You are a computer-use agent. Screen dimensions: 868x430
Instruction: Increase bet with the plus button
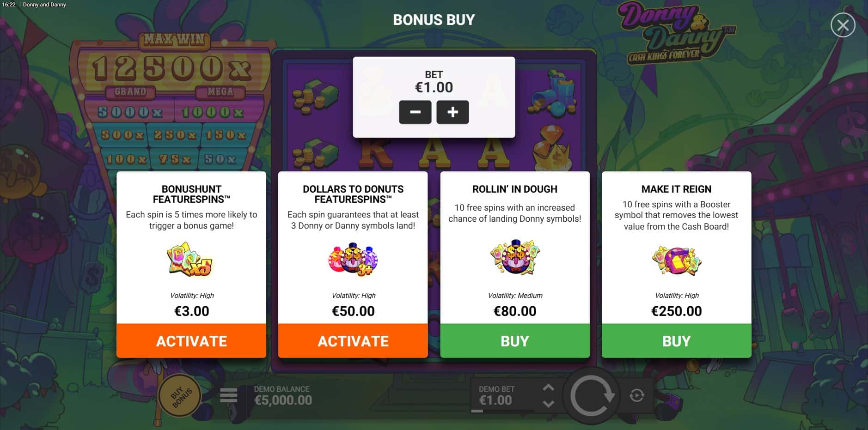452,112
